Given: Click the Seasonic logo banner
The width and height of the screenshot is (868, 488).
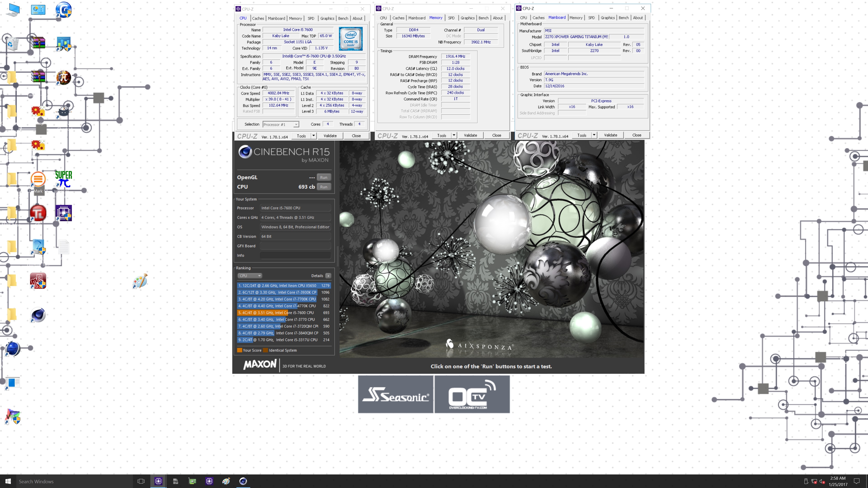Looking at the screenshot, I should 396,394.
